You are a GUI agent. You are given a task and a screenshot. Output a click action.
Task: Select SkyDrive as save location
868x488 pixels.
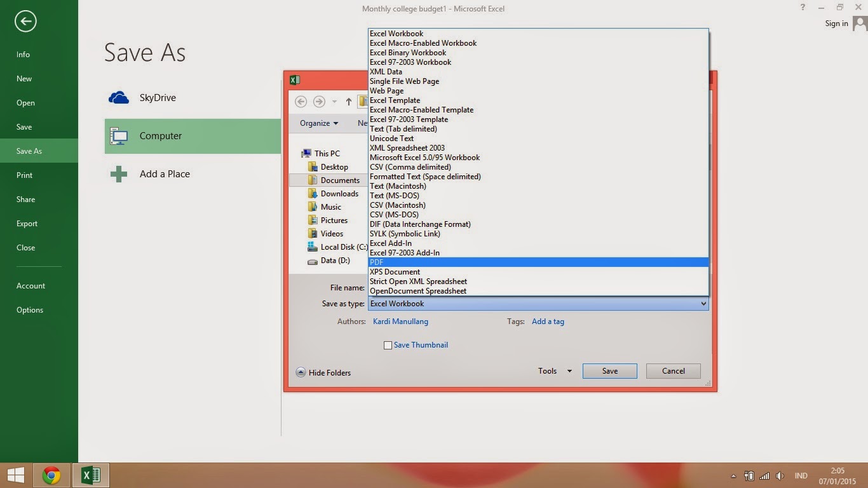pos(193,98)
